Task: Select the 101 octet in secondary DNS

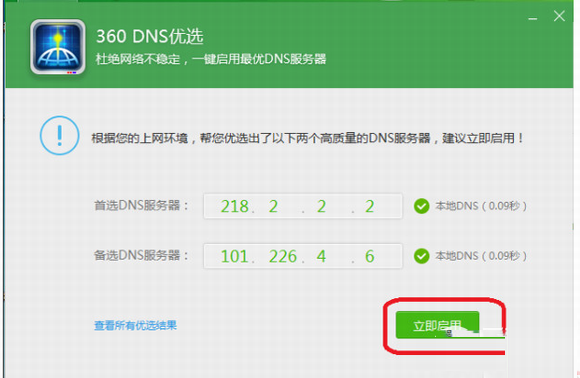Action: [x=234, y=256]
